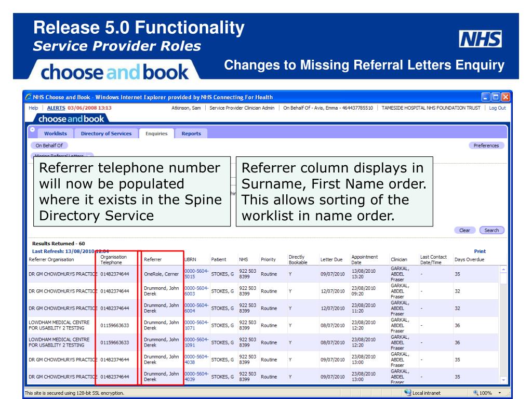Sort by the Organisation Telephone column header
The image size is (532, 399).
pyautogui.click(x=113, y=260)
